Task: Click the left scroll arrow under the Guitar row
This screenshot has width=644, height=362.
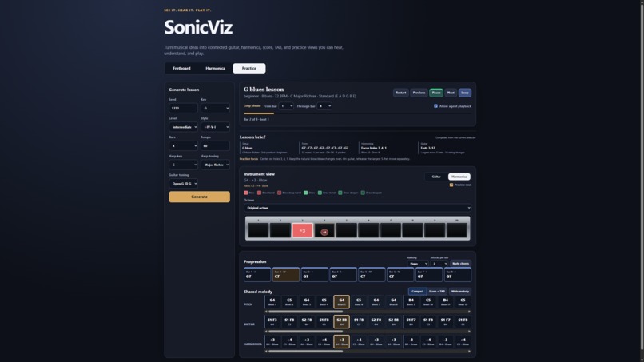Action: [x=266, y=332]
